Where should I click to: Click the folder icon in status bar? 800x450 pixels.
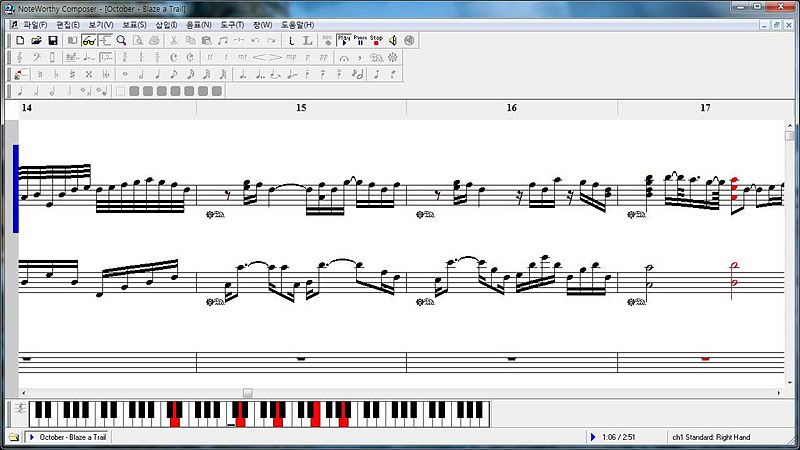14,437
